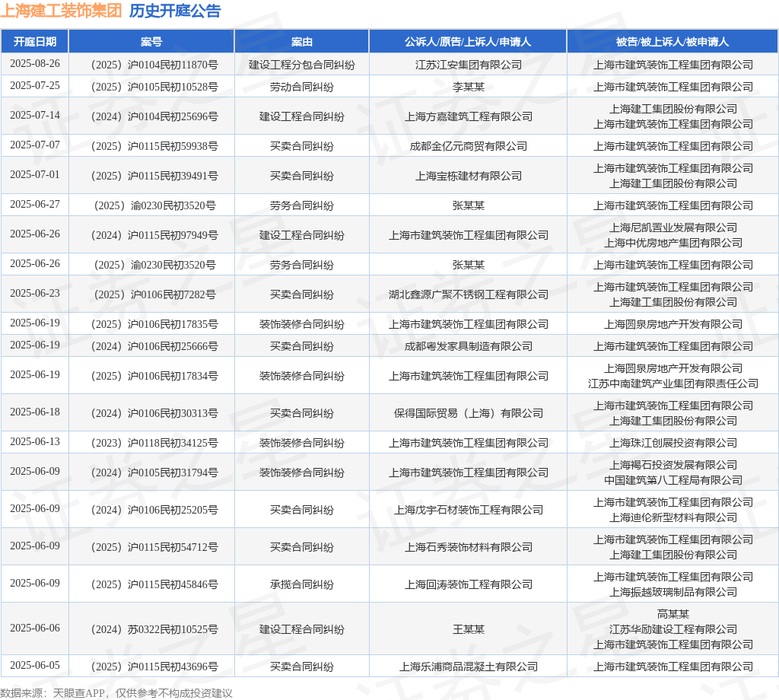
Task: Click the 案号 column header
Action: point(151,42)
